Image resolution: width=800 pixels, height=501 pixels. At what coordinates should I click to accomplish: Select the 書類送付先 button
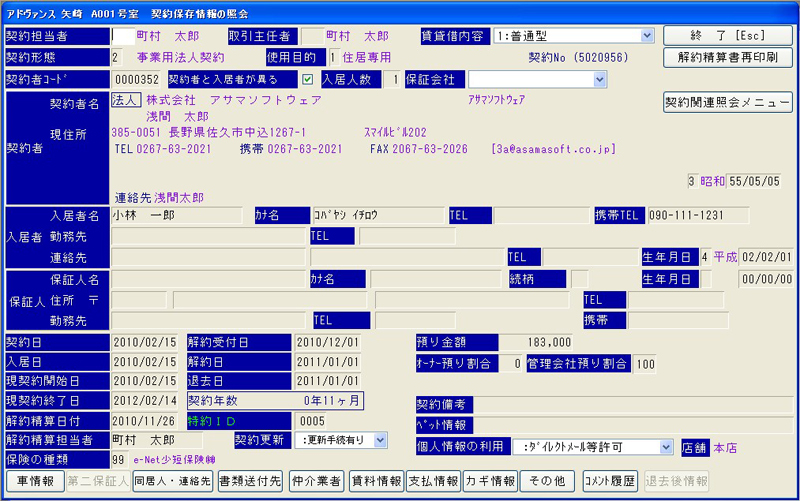click(x=250, y=481)
